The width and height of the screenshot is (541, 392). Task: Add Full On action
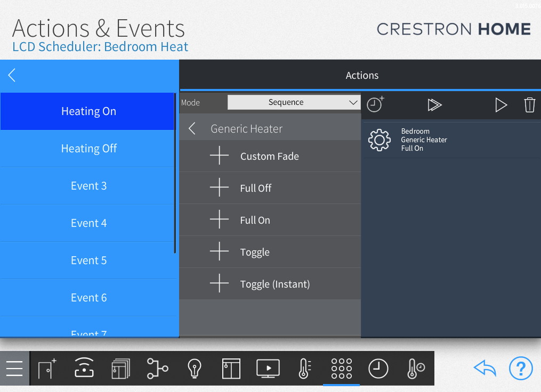pyautogui.click(x=270, y=220)
